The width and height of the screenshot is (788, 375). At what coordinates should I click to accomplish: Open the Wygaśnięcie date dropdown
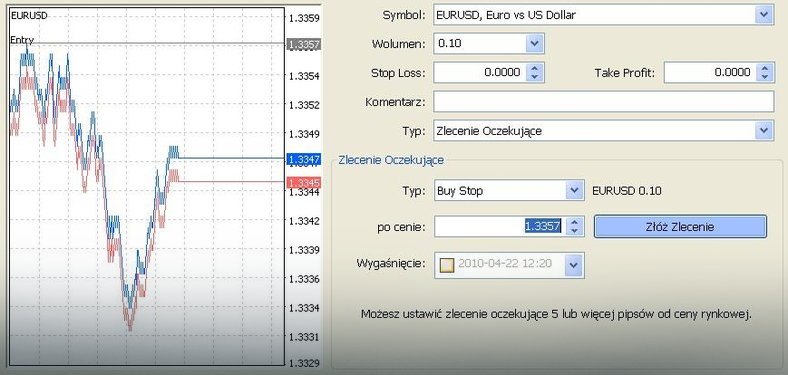574,264
